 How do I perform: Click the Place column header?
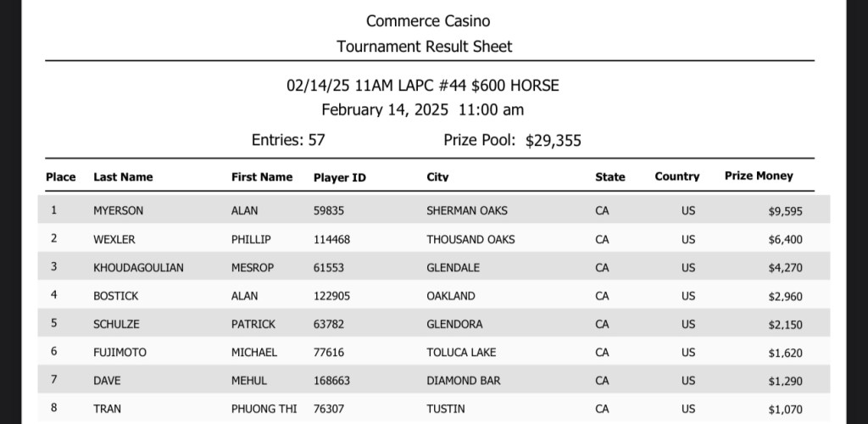tap(60, 177)
